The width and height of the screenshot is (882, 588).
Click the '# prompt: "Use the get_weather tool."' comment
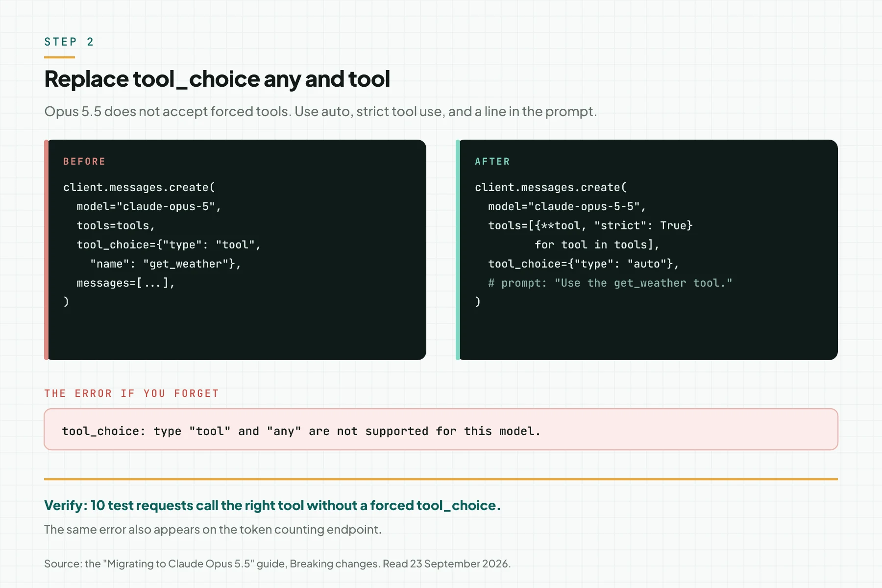pos(610,283)
